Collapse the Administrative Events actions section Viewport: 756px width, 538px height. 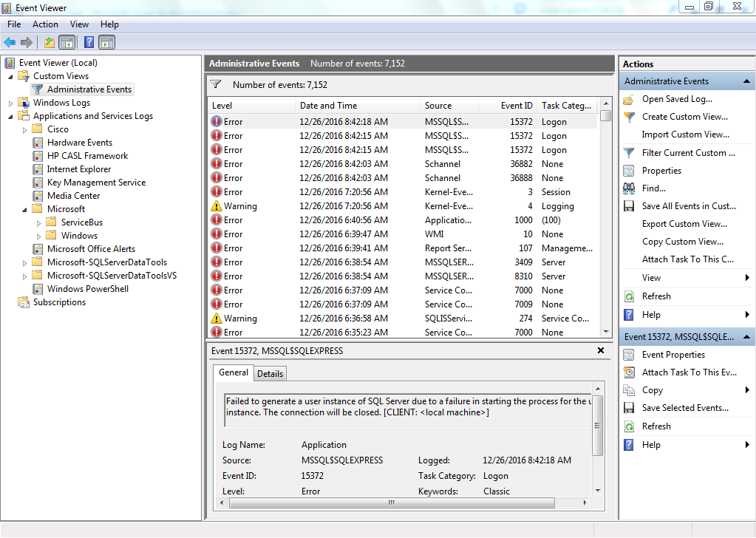point(746,81)
